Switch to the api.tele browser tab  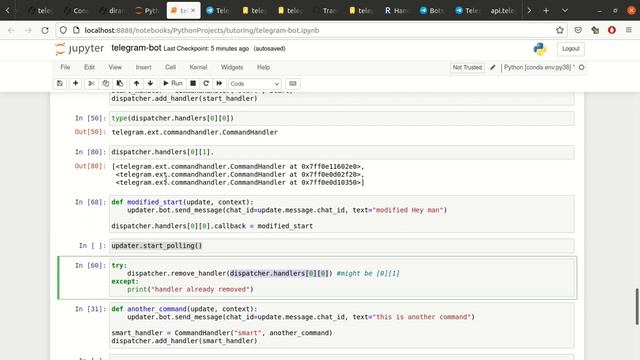(x=503, y=11)
